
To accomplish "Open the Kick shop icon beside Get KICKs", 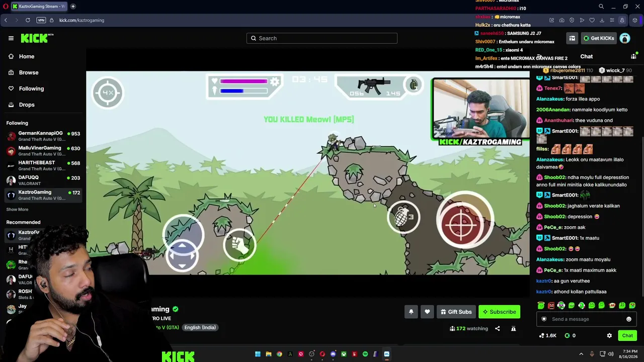I will (572, 38).
